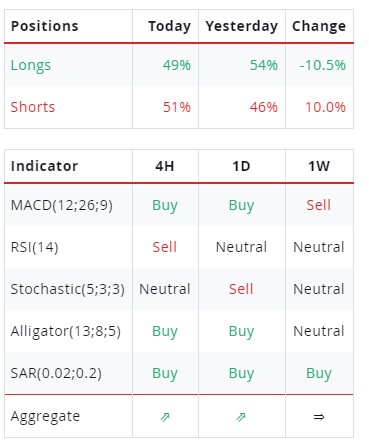The image size is (369, 445).
Task: Select the 4H column header
Action: pyautogui.click(x=165, y=166)
